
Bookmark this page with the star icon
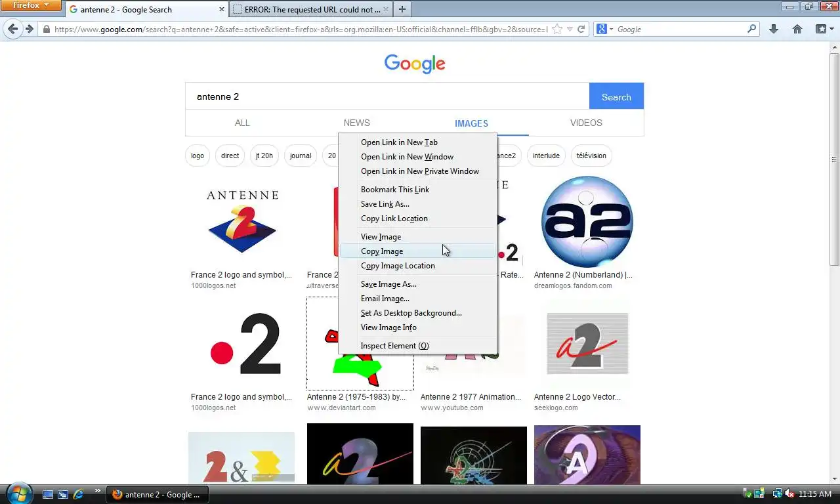point(557,29)
